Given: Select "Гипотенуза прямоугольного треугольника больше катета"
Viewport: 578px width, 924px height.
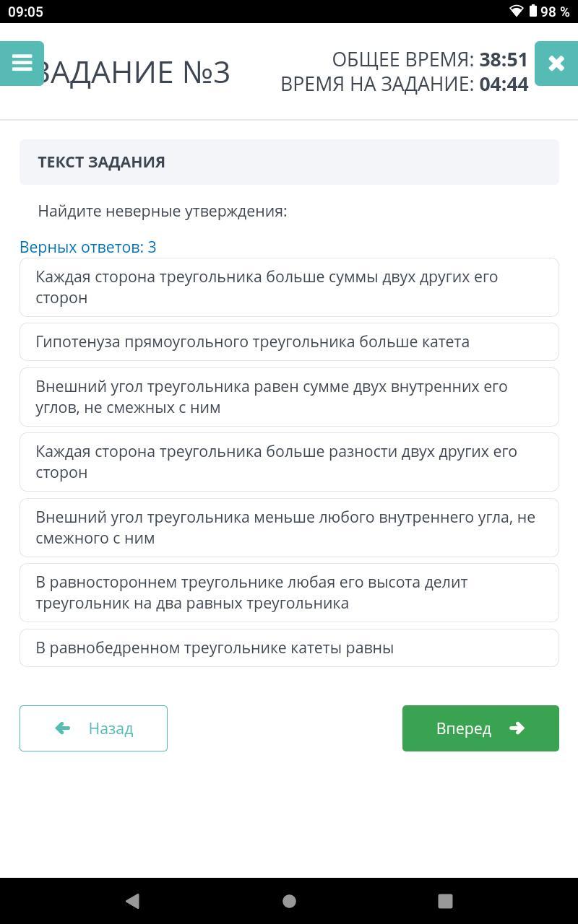Looking at the screenshot, I should pyautogui.click(x=289, y=341).
